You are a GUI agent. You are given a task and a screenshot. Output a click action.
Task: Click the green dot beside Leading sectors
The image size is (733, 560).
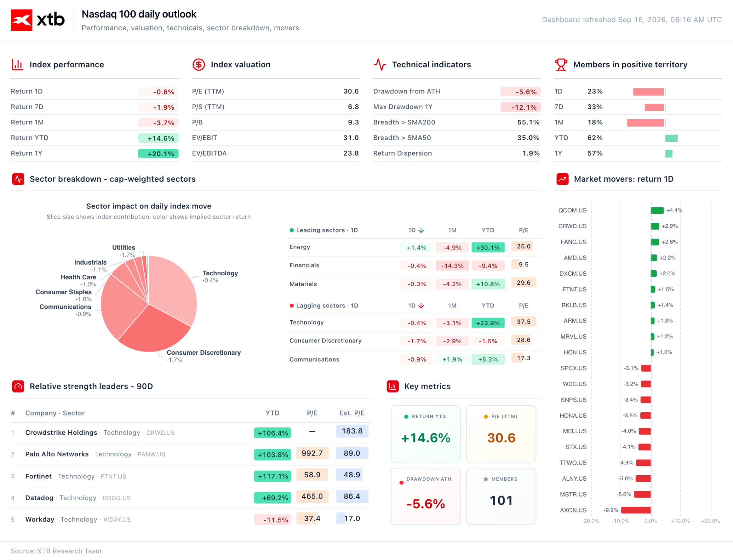pyautogui.click(x=292, y=230)
